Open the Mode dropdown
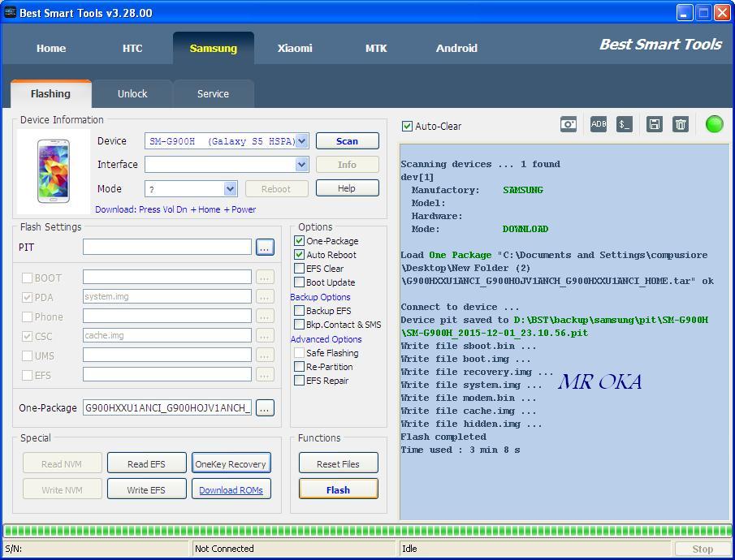The width and height of the screenshot is (735, 560). pos(230,189)
